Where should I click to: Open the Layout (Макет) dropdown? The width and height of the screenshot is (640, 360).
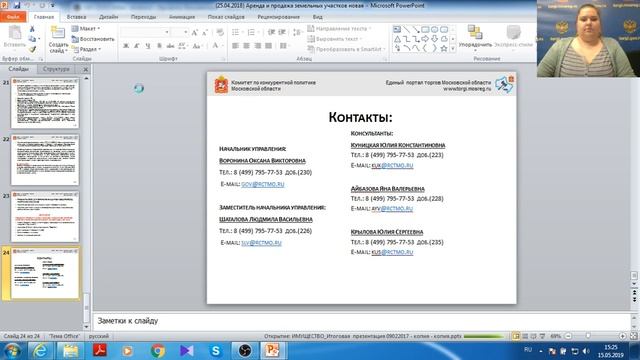[86, 29]
